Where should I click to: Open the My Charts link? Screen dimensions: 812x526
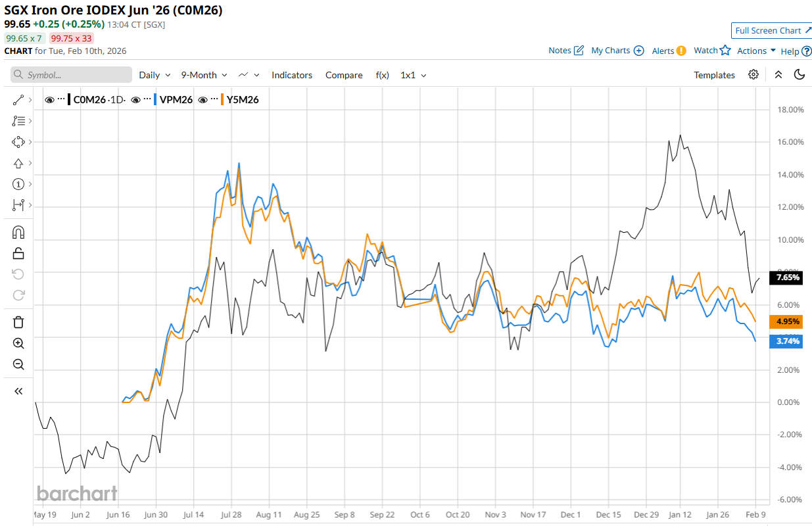pos(617,51)
